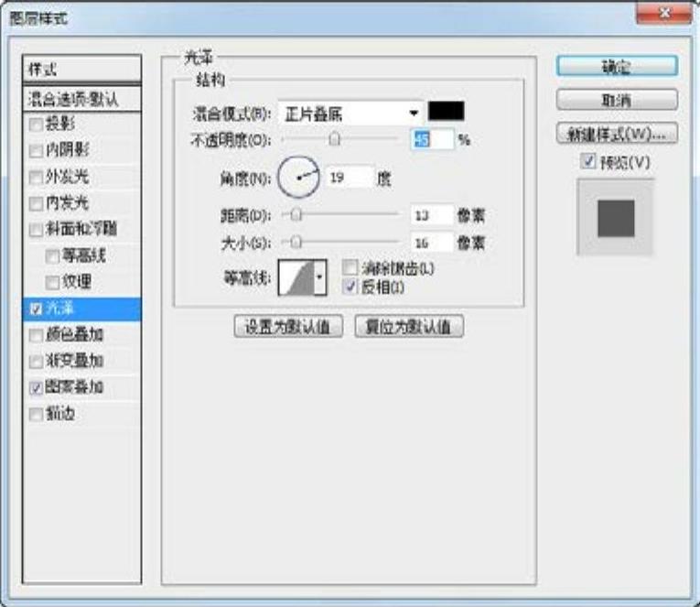
Task: Click the 取消 cancel button
Action: [x=617, y=100]
